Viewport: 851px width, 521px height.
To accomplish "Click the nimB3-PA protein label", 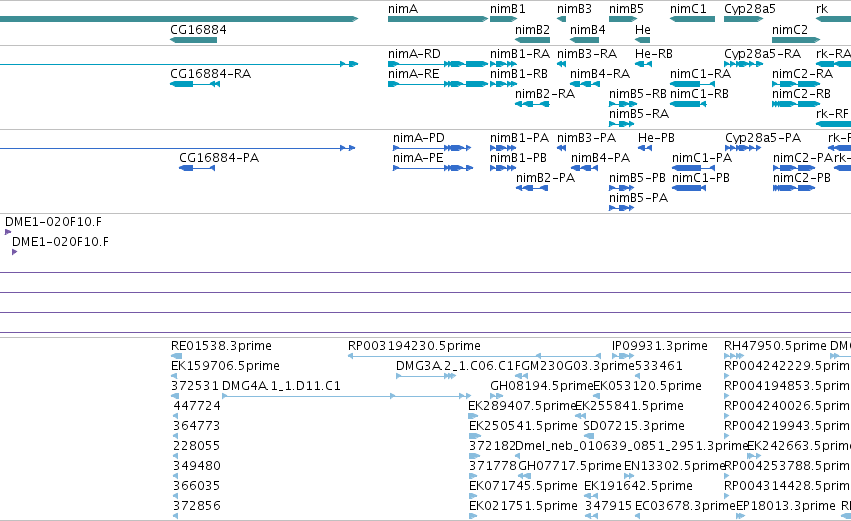I will tap(586, 138).
